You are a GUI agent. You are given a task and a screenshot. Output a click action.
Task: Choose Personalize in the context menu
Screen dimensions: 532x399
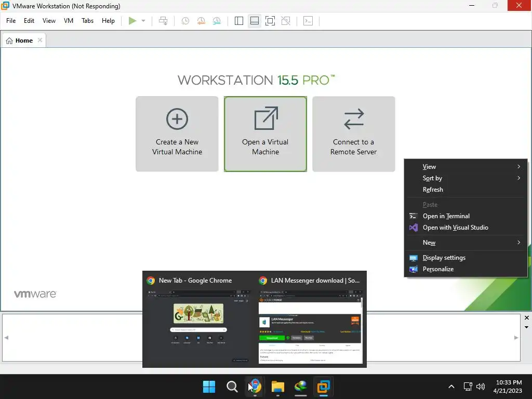[465, 269]
